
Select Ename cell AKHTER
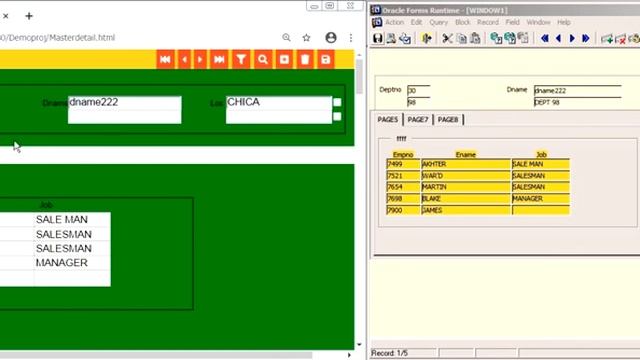[x=466, y=164]
